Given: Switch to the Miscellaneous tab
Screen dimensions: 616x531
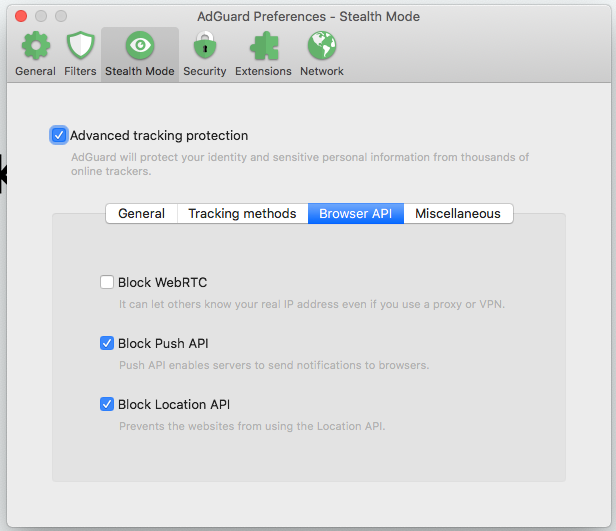Looking at the screenshot, I should (458, 213).
